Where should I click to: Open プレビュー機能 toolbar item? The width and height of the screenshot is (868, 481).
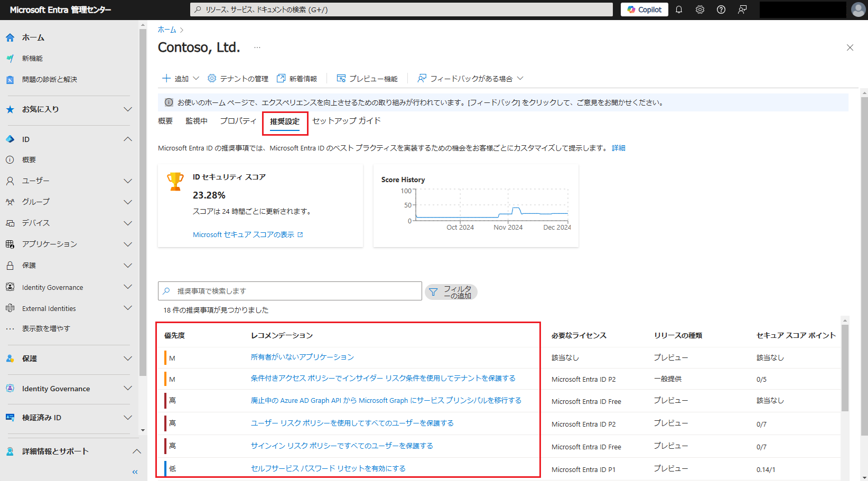(367, 79)
